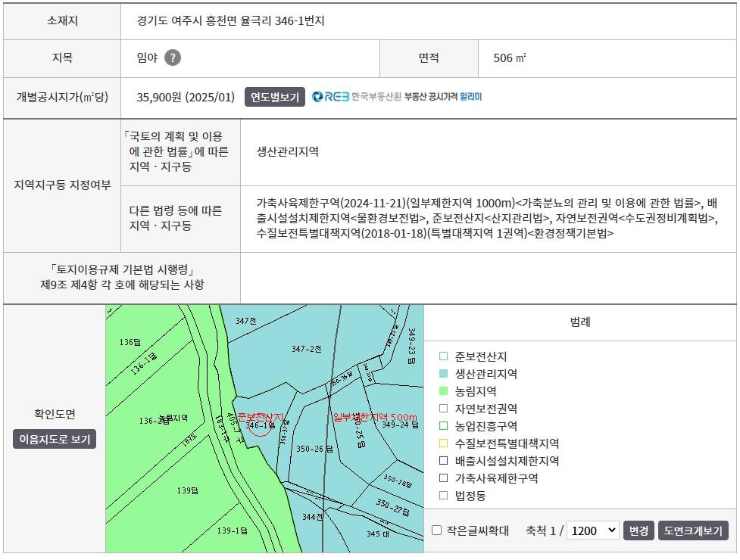Toggle the 작은글씨확대 checkbox

[436, 530]
